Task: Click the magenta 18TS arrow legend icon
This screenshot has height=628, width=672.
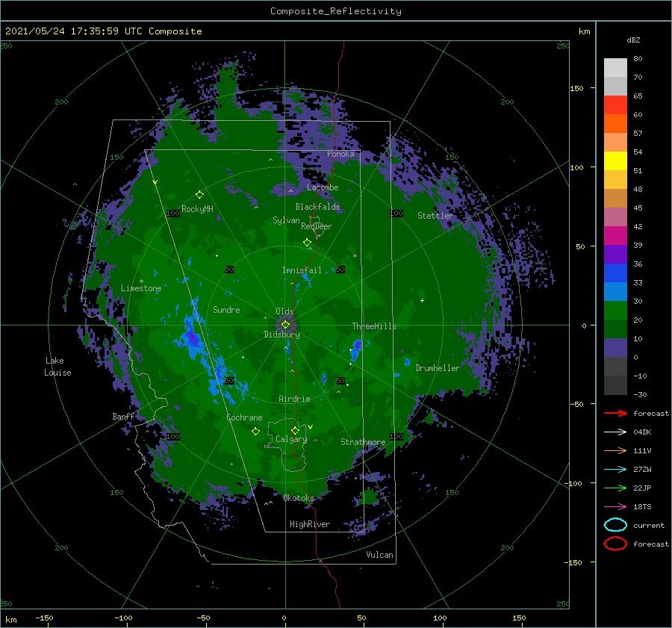Action: coord(615,507)
